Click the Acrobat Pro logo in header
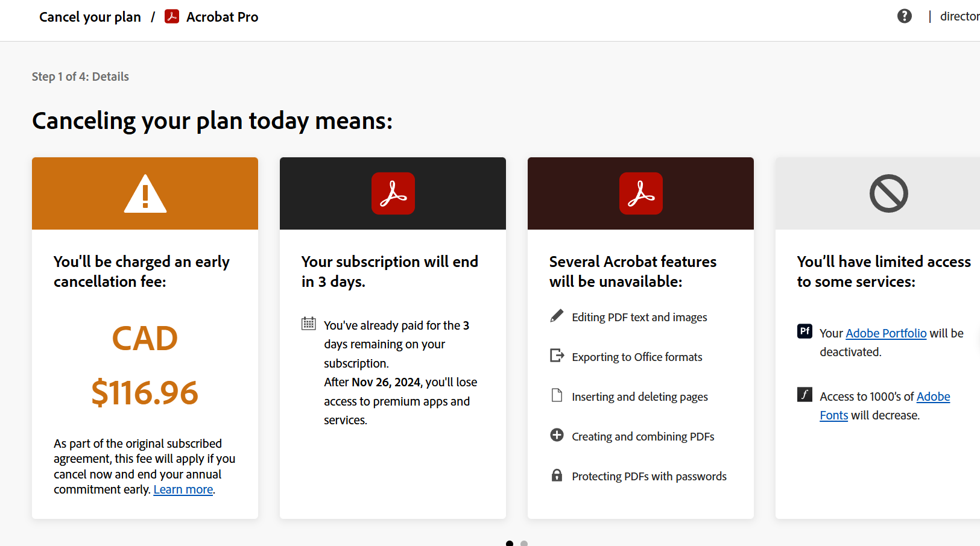The height and width of the screenshot is (546, 980). point(172,16)
